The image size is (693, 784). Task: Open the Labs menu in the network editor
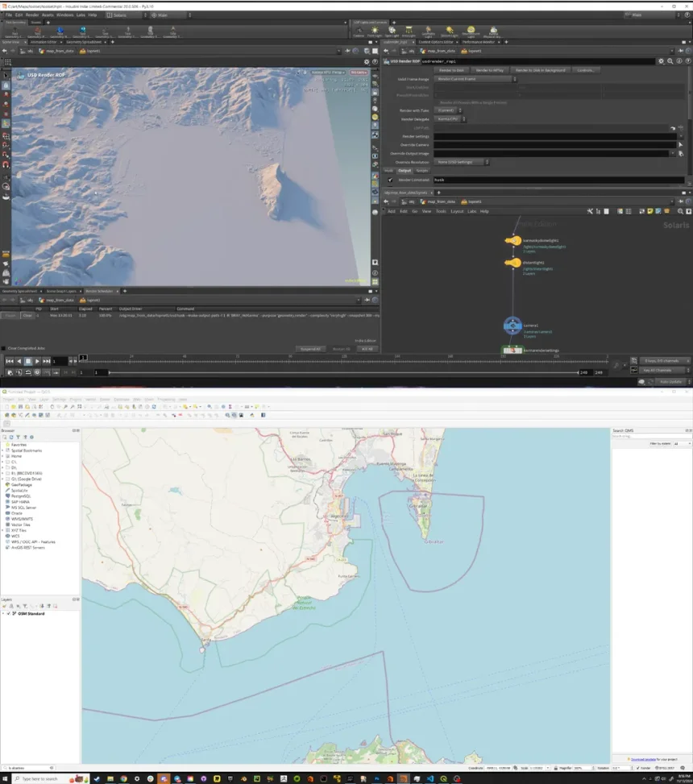point(472,211)
